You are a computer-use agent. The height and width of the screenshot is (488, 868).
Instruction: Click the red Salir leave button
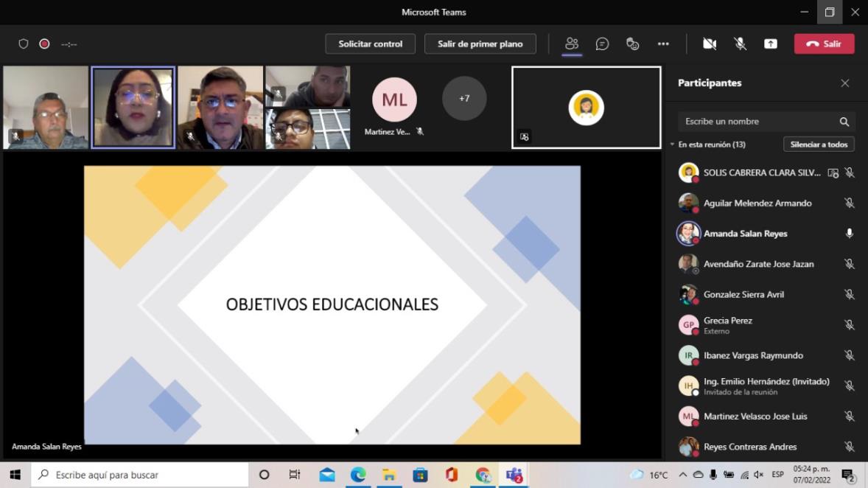coord(824,43)
